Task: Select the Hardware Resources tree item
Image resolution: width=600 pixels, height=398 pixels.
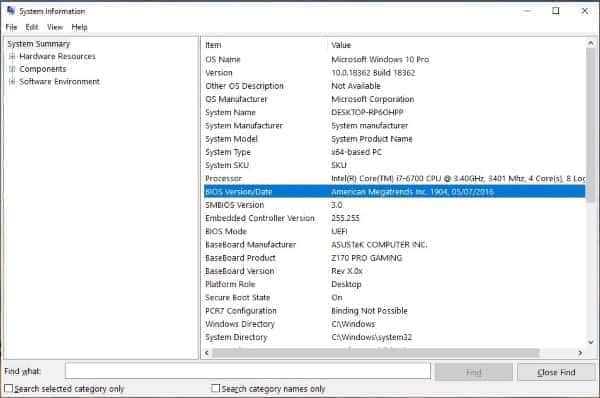Action: coord(57,57)
